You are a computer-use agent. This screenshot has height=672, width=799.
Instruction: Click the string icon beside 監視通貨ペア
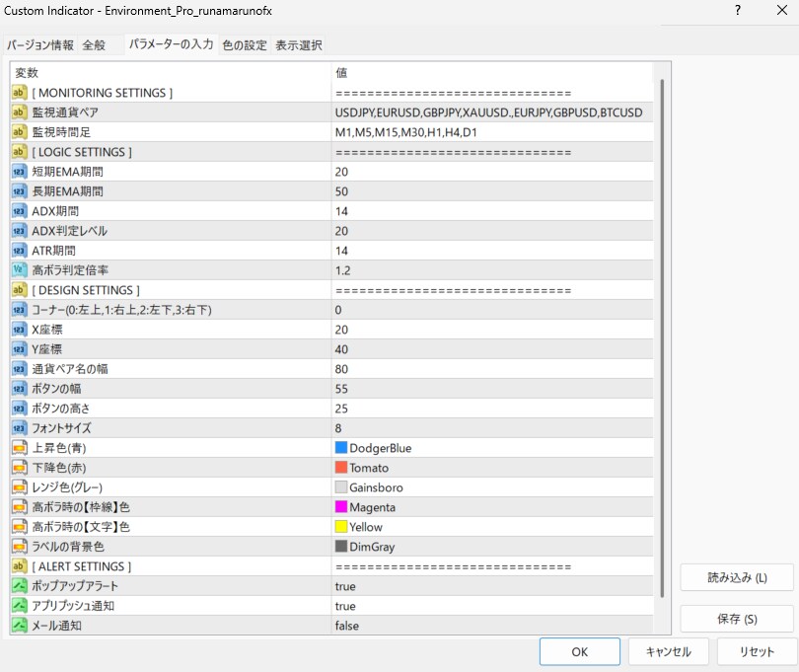[x=19, y=112]
